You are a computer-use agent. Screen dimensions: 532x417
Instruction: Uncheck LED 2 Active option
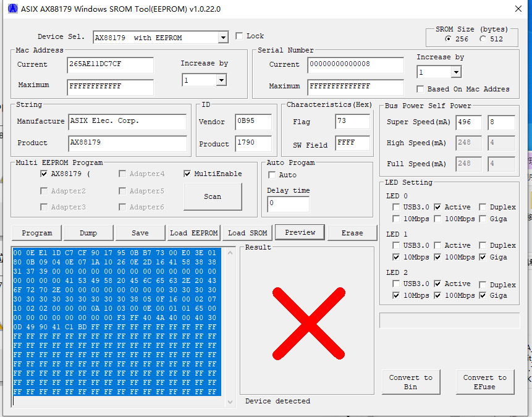coord(437,284)
